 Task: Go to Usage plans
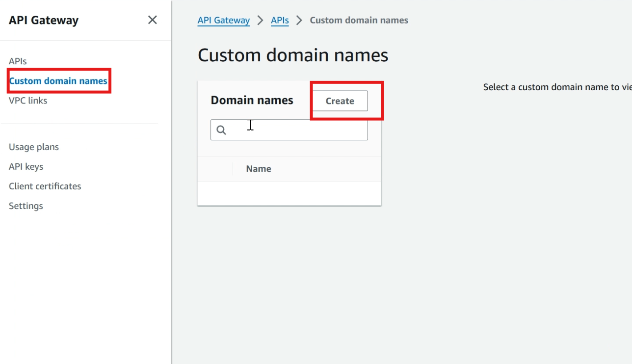[34, 147]
